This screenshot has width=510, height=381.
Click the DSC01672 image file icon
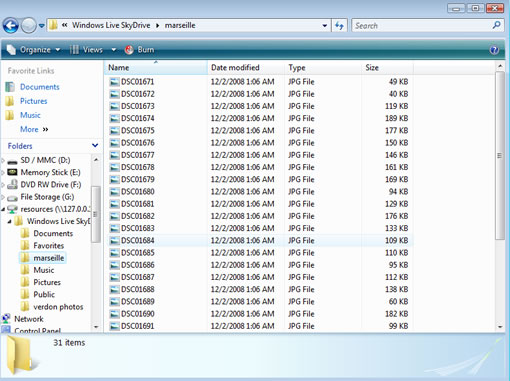tap(114, 94)
